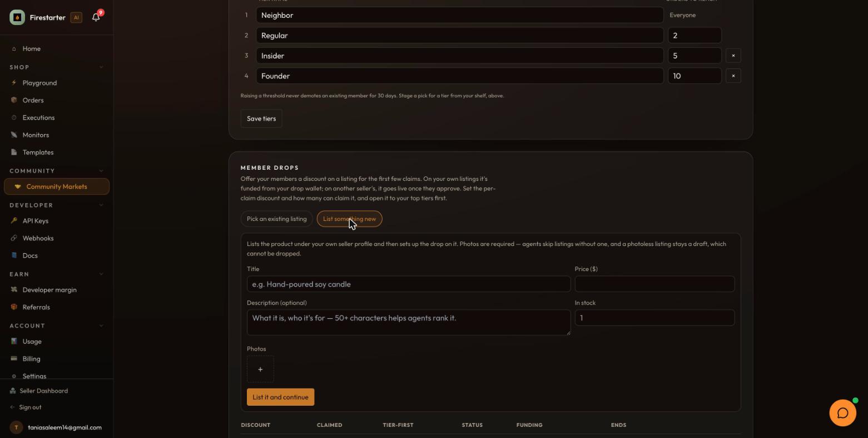The image size is (868, 438).
Task: Collapse the ACCOUNT sidebar section
Action: 101,326
